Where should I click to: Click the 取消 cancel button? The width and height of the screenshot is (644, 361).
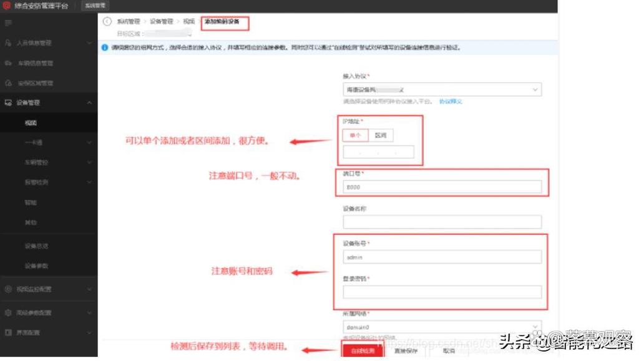click(x=449, y=351)
